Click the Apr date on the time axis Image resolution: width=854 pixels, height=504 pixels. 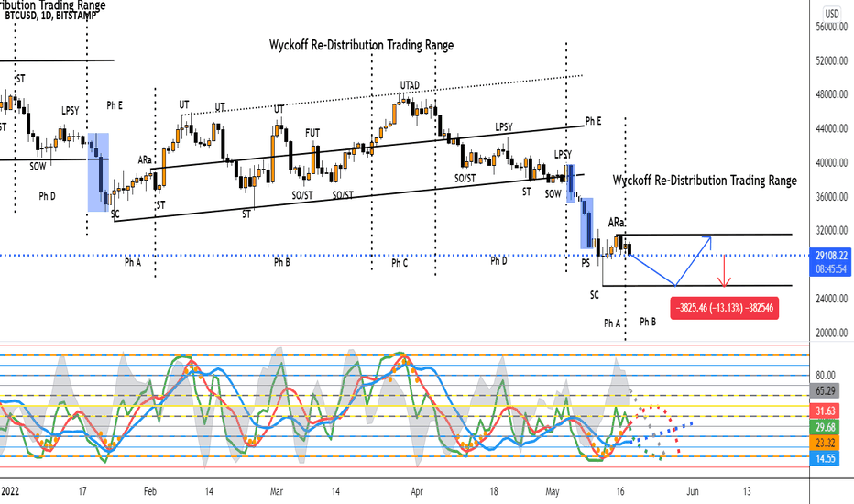coord(418,491)
